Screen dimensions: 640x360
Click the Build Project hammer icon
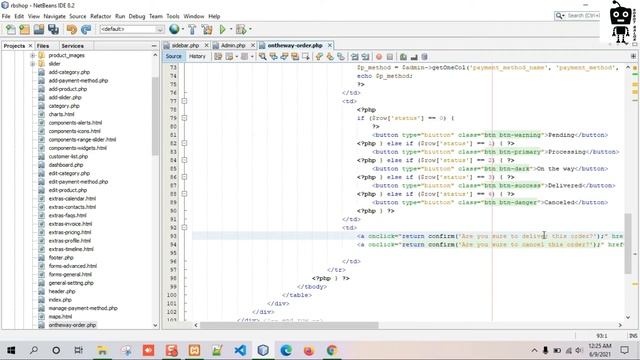pyautogui.click(x=192, y=29)
